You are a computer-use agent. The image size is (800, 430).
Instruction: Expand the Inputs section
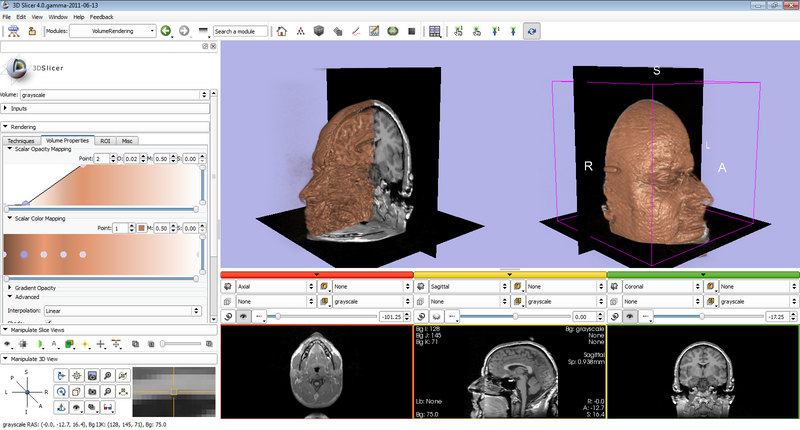[105, 108]
